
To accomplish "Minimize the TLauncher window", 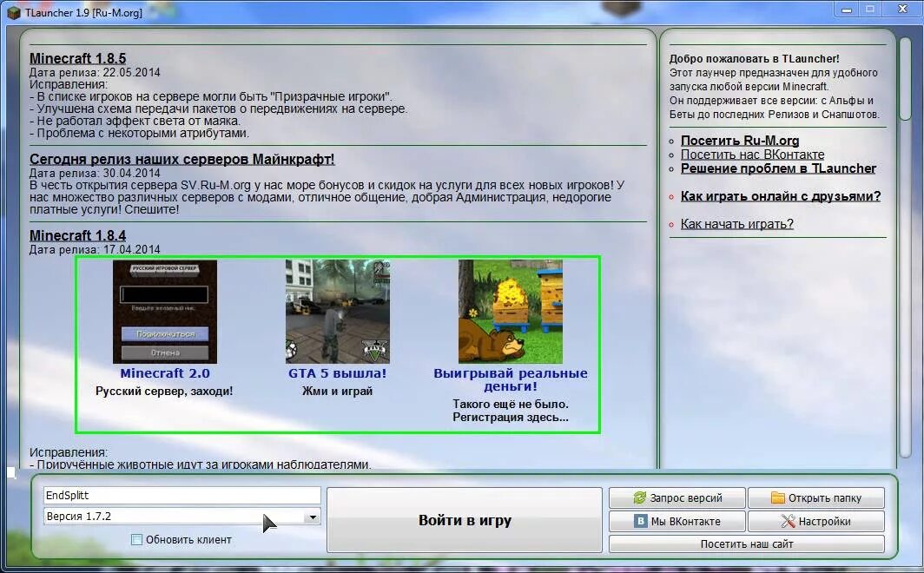I will click(847, 10).
